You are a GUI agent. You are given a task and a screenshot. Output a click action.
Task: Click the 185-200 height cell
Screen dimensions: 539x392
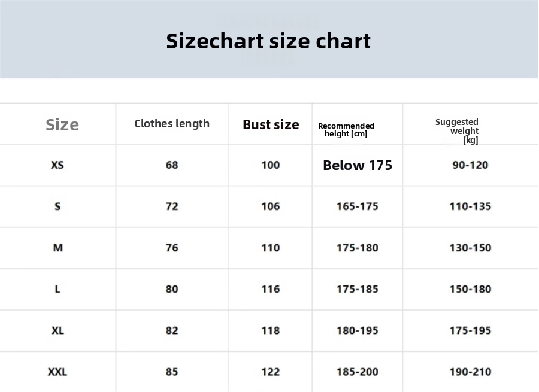(358, 372)
